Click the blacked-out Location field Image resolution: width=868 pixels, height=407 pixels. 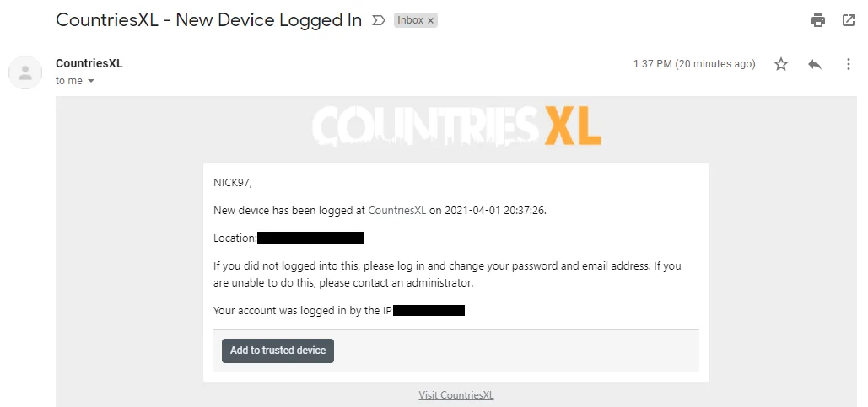click(x=310, y=238)
